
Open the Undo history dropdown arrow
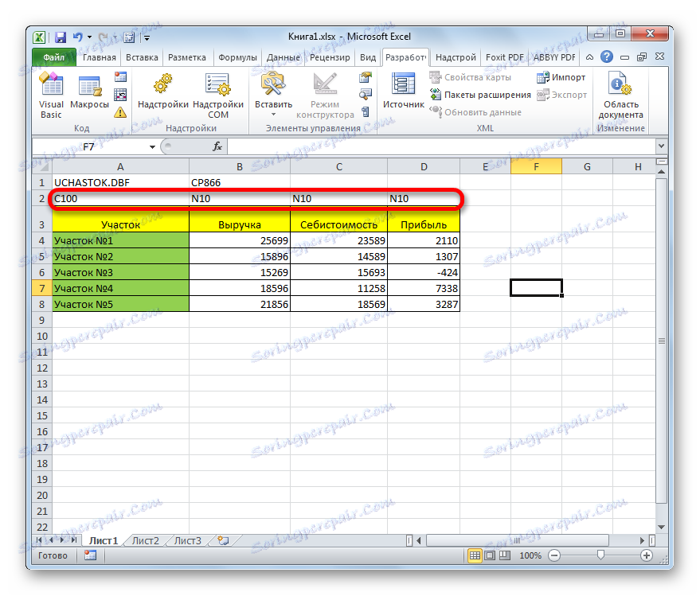89,37
